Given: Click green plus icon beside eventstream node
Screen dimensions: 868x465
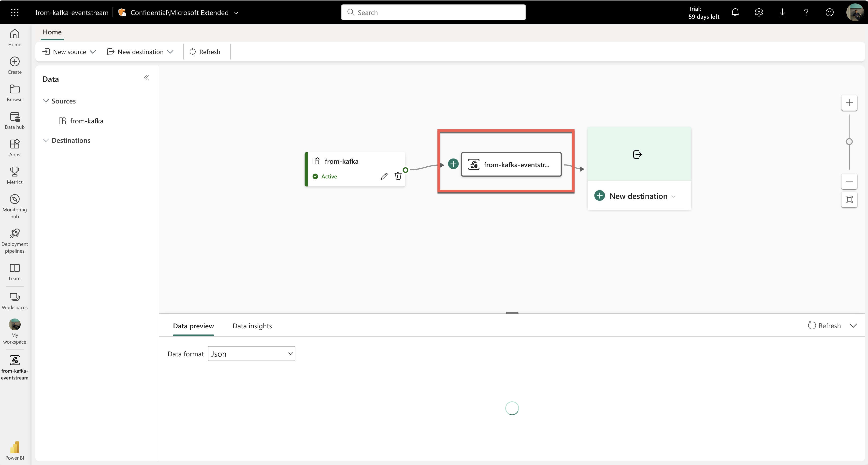Looking at the screenshot, I should [453, 164].
